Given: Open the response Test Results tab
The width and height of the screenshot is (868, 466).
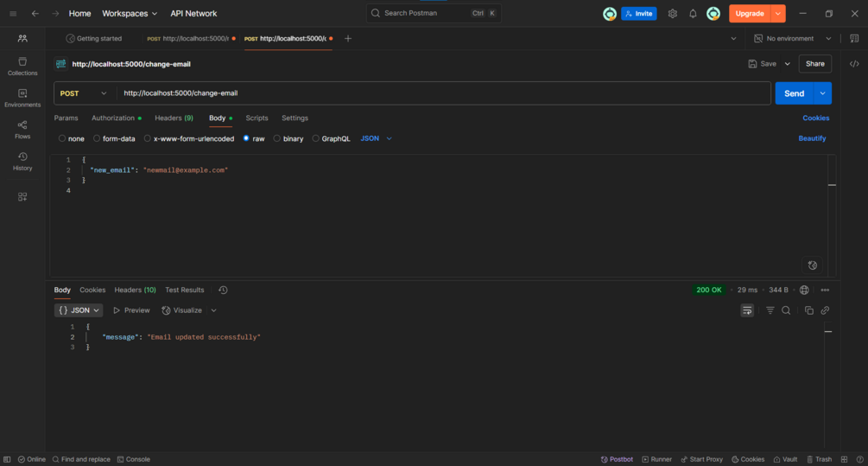Looking at the screenshot, I should 184,290.
